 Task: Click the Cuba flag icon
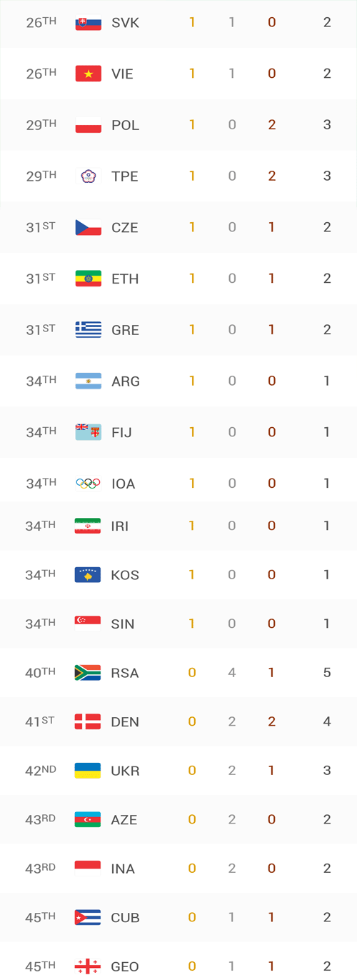tap(88, 917)
